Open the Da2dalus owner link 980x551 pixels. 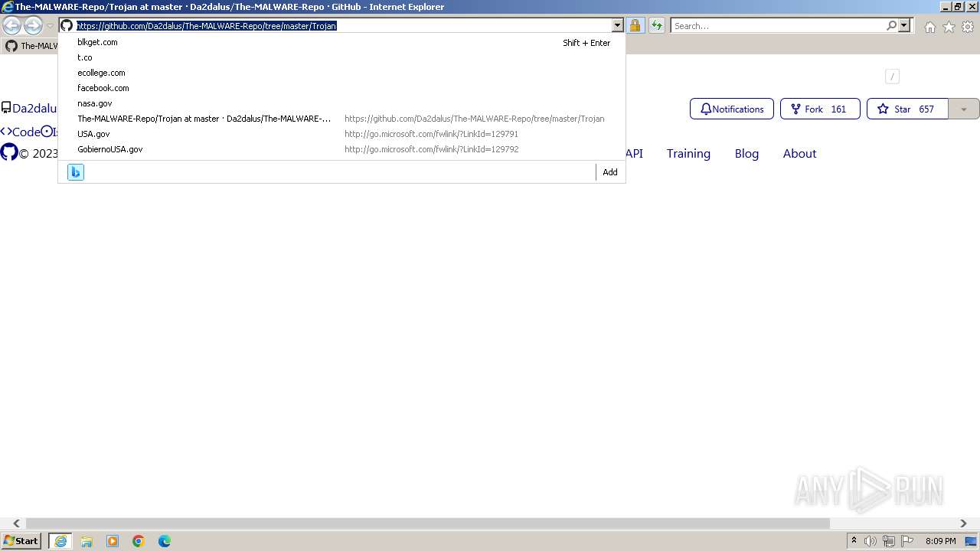point(34,108)
